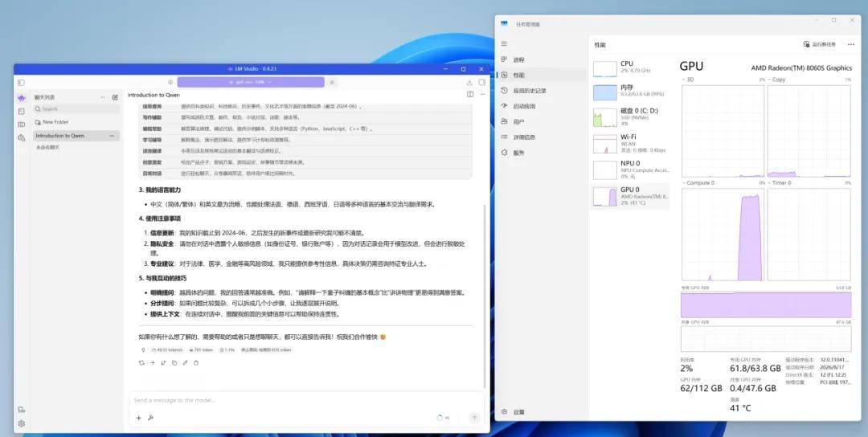The height and width of the screenshot is (437, 868).
Task: Copy the assistant message
Action: pyautogui.click(x=174, y=363)
